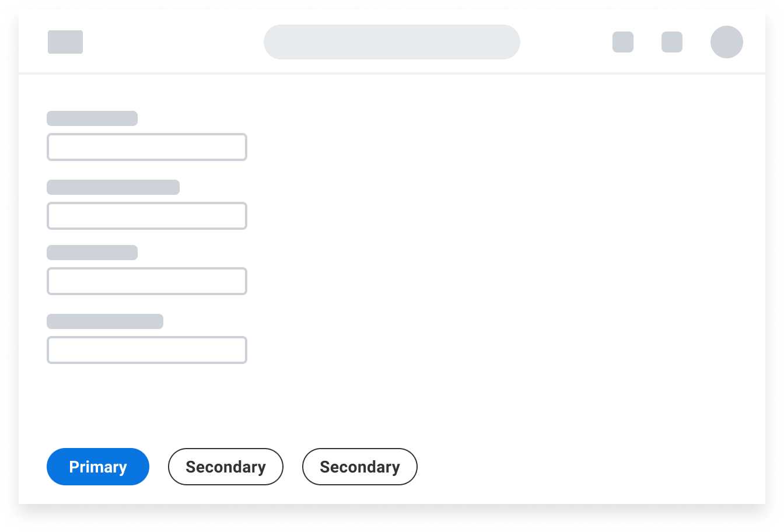The width and height of the screenshot is (784, 532).
Task: Focus the fourth form input field
Action: tap(147, 350)
